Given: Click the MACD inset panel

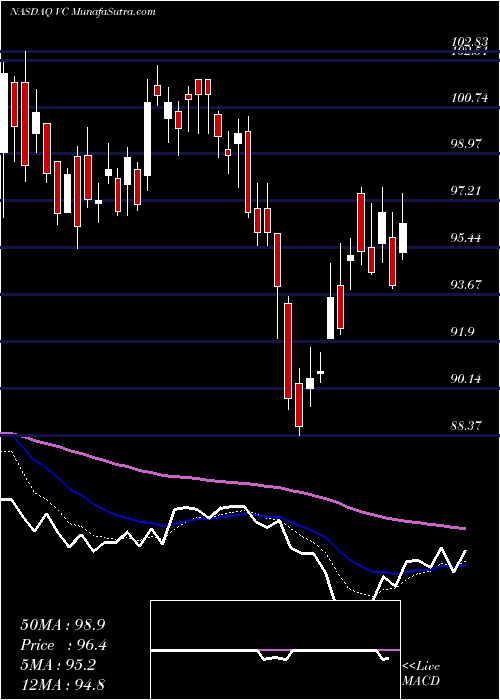Looking at the screenshot, I should tap(275, 650).
